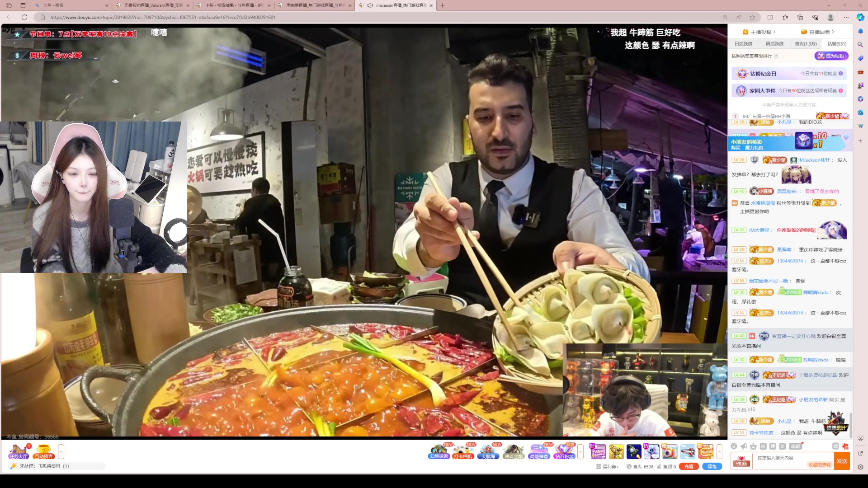Screen dimensions: 868x488
Task: Open the 大航海 event icon
Action: coord(488,450)
